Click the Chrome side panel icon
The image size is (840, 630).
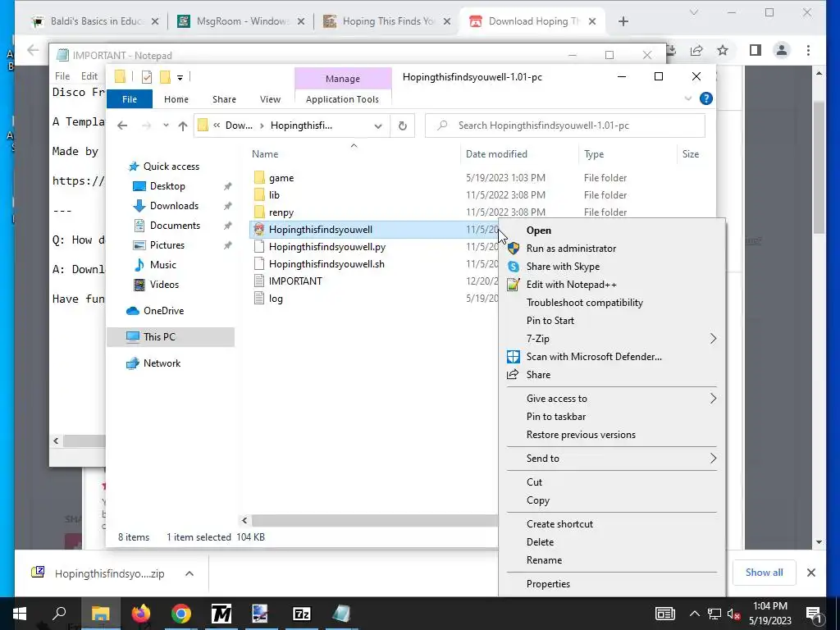tap(756, 50)
